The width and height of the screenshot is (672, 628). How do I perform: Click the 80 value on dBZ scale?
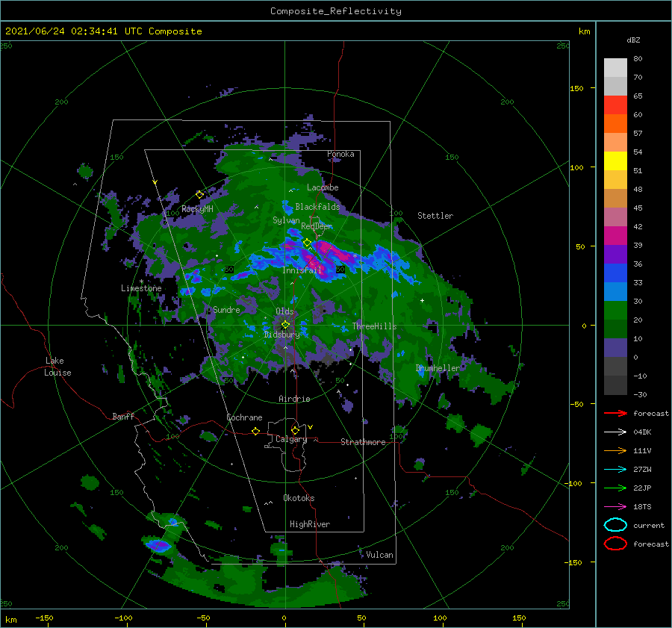(x=638, y=59)
